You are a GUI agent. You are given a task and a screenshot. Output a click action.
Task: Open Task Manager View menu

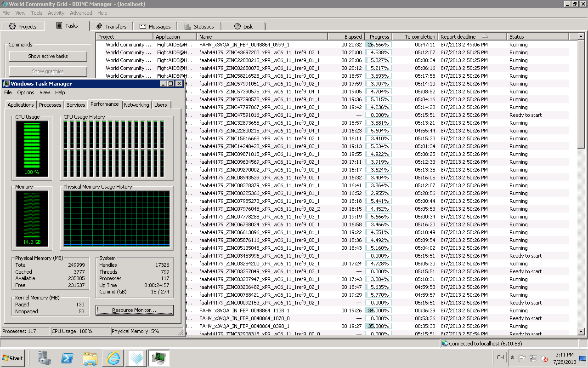click(x=45, y=92)
